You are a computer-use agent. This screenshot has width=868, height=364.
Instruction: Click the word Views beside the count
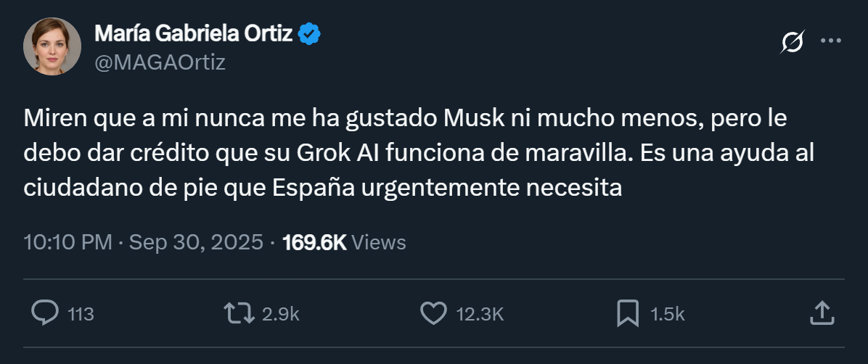click(379, 241)
